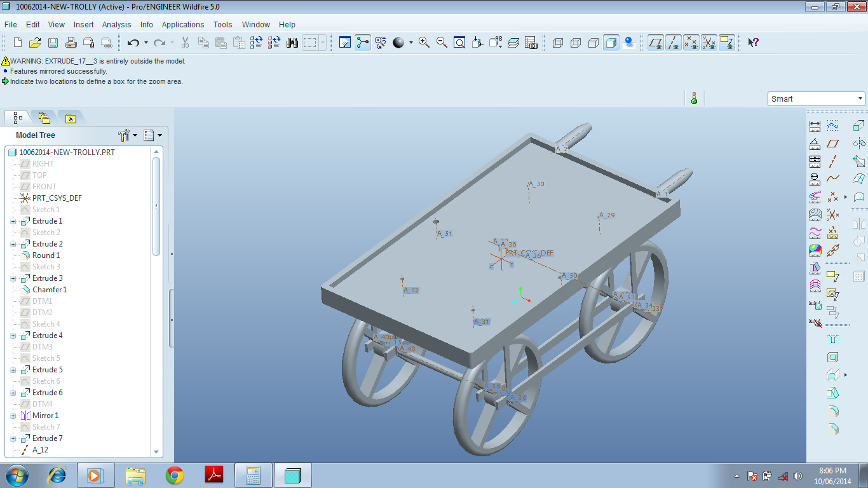Open the folder icon in toolbar

coord(36,43)
